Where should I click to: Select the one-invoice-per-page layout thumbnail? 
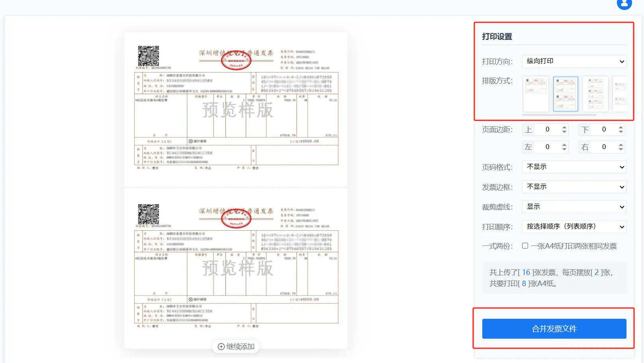536,94
